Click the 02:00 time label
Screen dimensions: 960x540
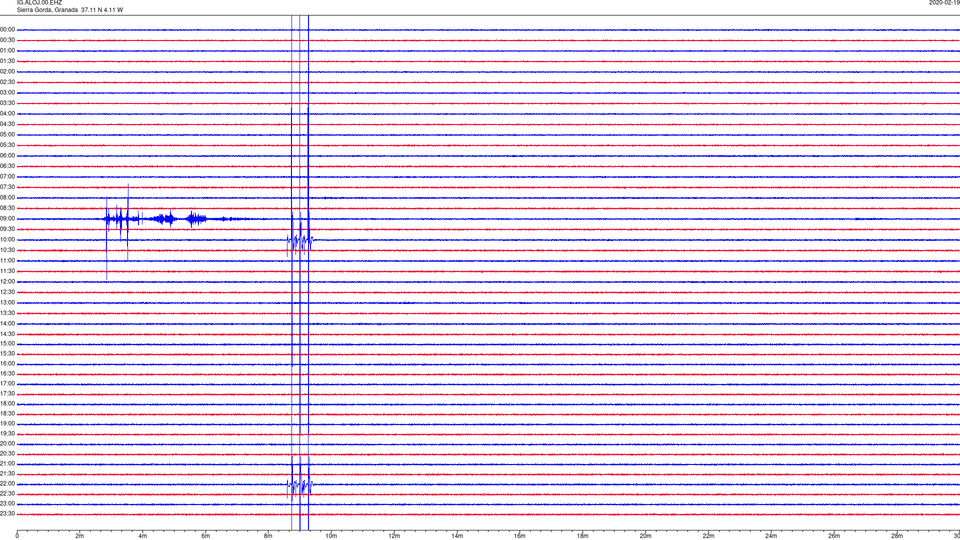[7, 72]
